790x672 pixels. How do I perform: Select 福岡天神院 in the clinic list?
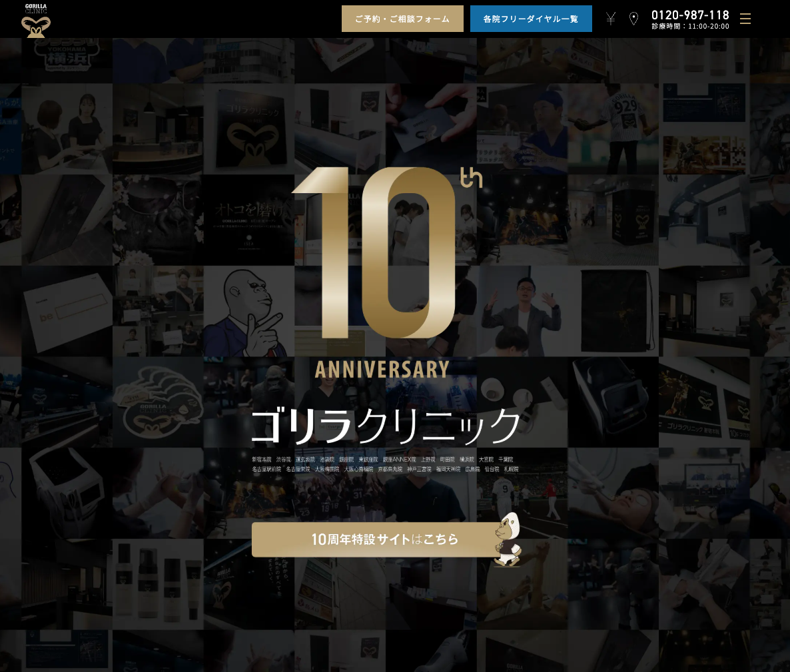(448, 469)
